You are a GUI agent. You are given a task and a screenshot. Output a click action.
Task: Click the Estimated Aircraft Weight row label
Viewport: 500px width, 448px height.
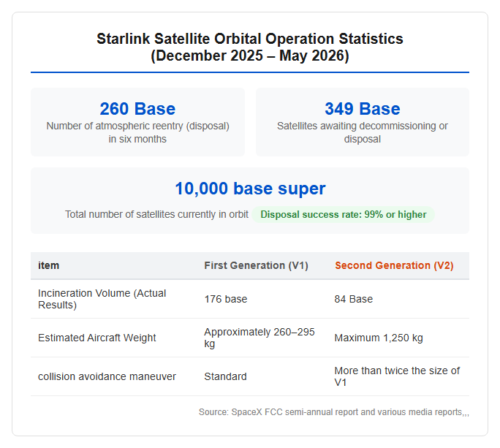click(97, 338)
